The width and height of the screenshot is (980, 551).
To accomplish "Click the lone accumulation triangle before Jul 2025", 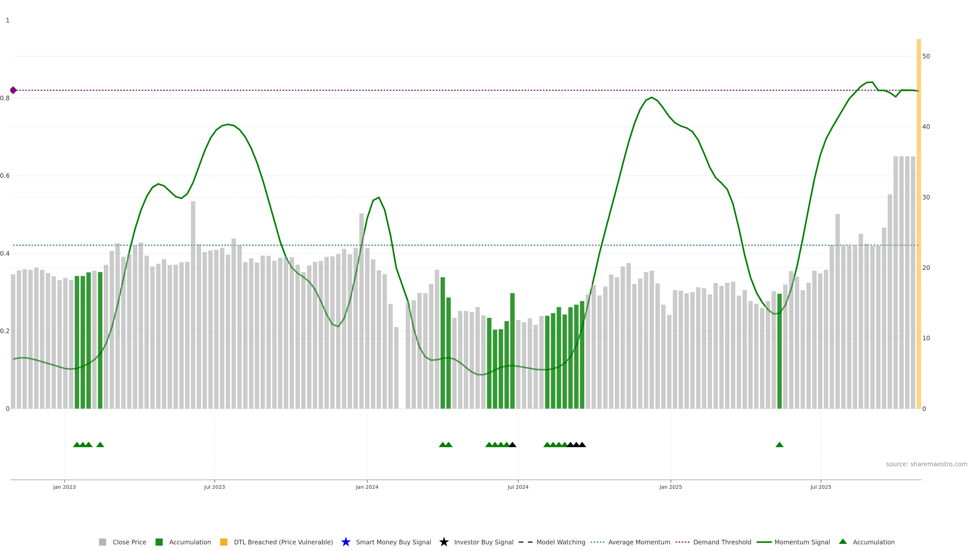I will (779, 445).
